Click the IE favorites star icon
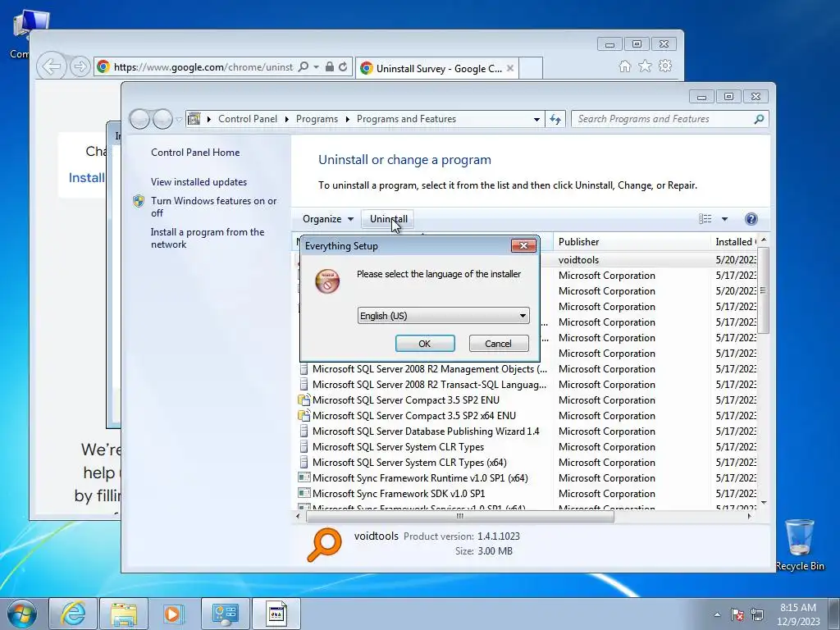This screenshot has height=630, width=840. tap(645, 66)
